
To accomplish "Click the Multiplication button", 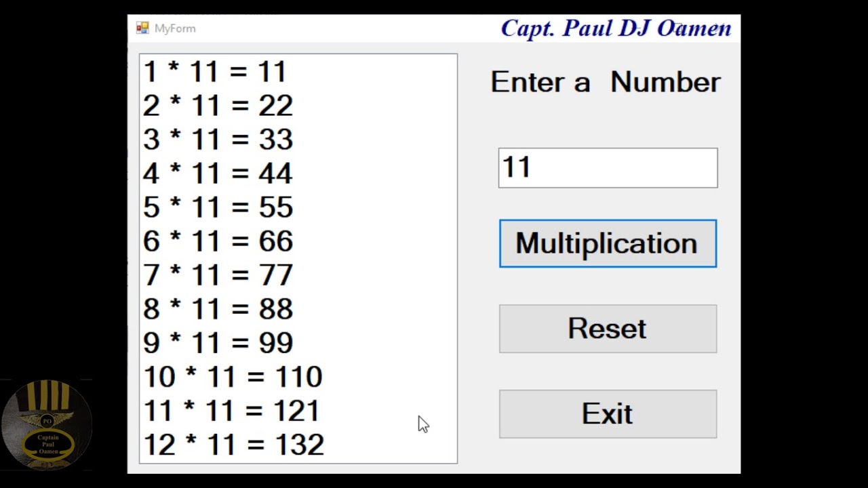I will 608,243.
